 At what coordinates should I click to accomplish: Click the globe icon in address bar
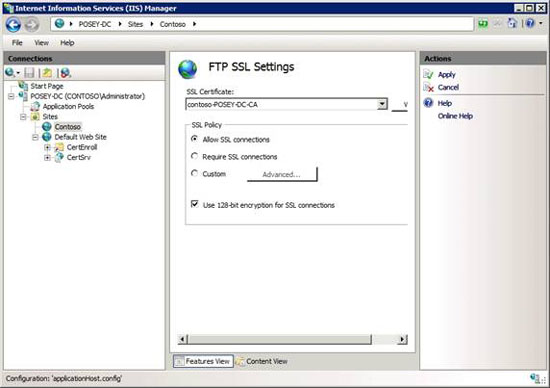60,24
